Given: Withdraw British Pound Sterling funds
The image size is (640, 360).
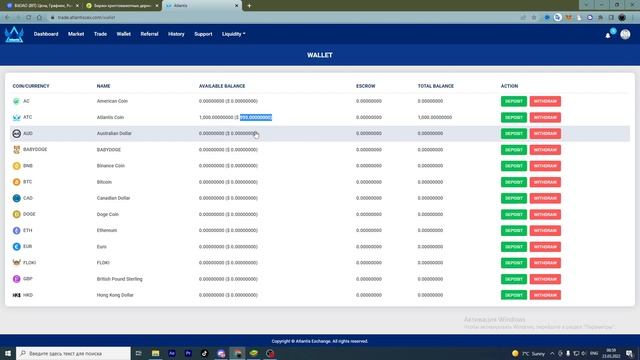Looking at the screenshot, I should 545,279.
